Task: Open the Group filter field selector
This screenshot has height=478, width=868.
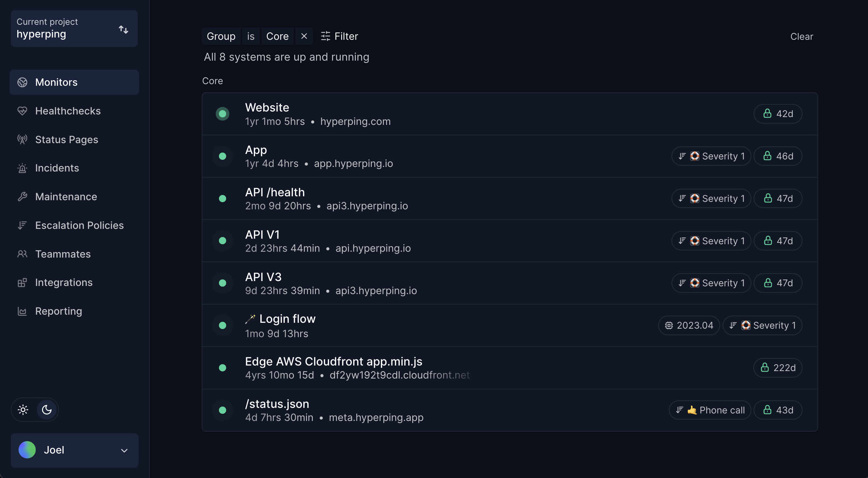Action: click(x=221, y=36)
